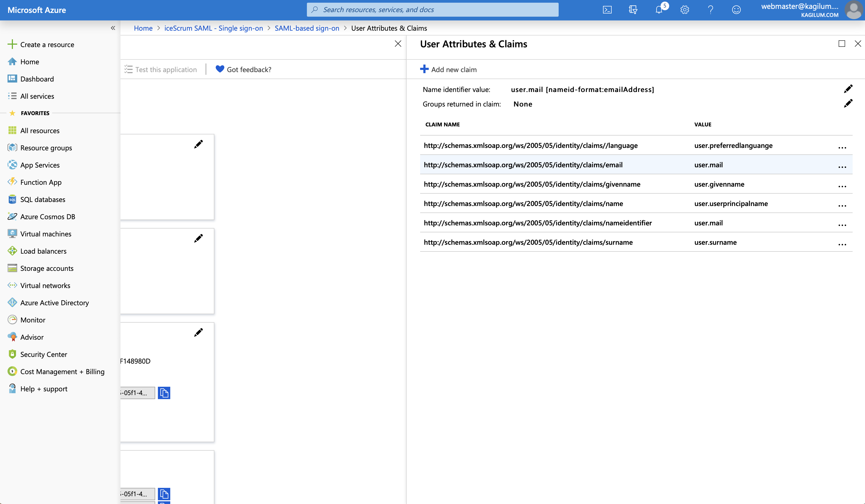The width and height of the screenshot is (865, 504).
Task: Select the claims/givenname claim row
Action: [636, 184]
